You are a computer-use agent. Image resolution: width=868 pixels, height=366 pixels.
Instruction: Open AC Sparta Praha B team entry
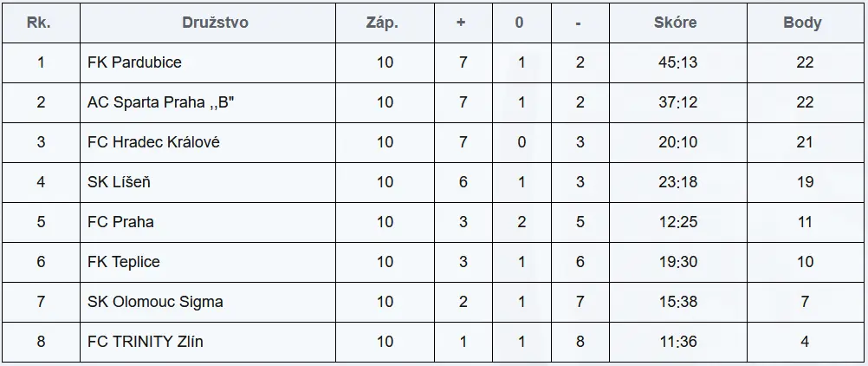click(x=161, y=102)
